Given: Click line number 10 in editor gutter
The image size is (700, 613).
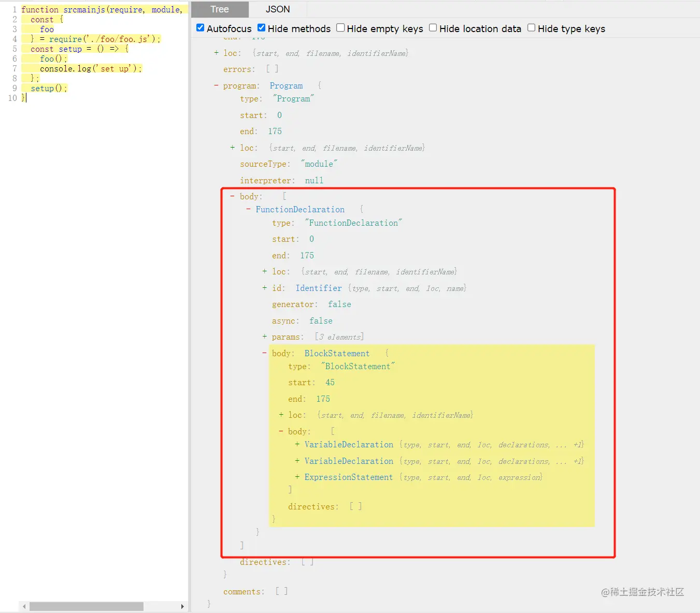Looking at the screenshot, I should tap(12, 98).
